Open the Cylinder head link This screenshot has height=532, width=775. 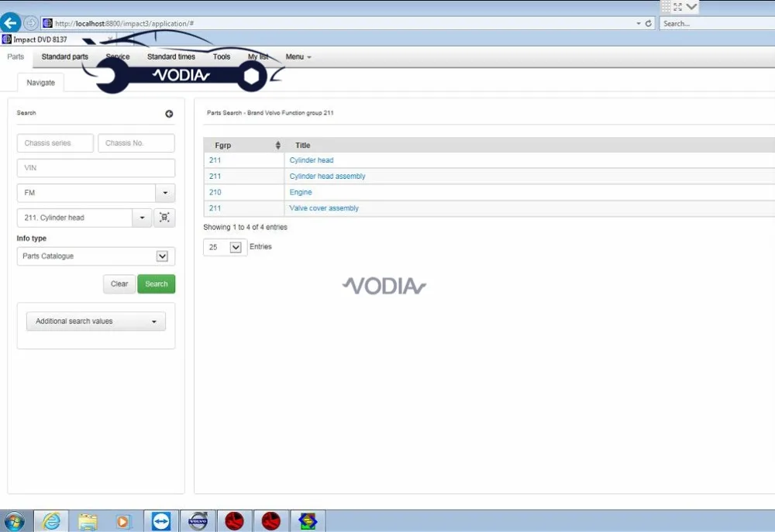coord(312,160)
